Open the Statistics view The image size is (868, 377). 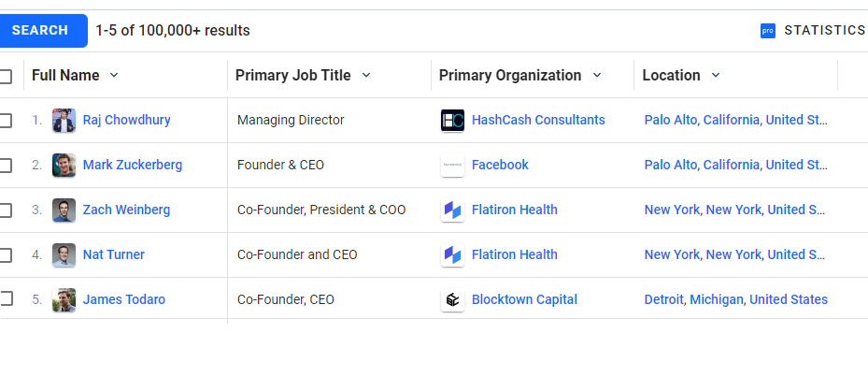click(824, 31)
